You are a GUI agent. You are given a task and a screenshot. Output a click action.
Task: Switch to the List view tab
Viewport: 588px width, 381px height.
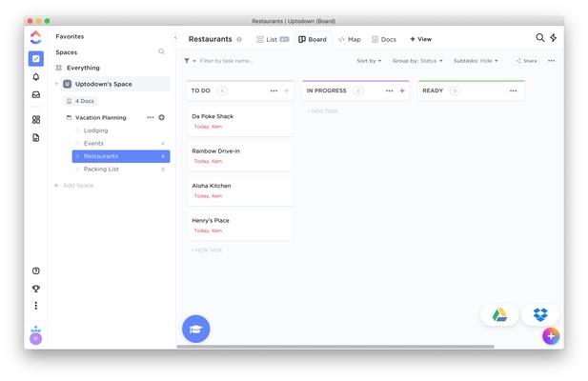tap(273, 39)
